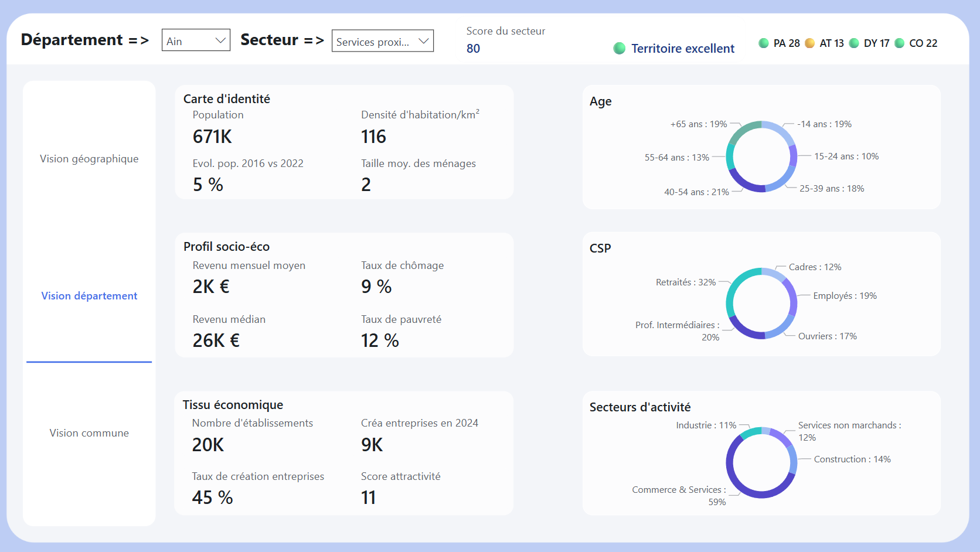Select the CSP donut chart
Image resolution: width=980 pixels, height=552 pixels.
761,304
